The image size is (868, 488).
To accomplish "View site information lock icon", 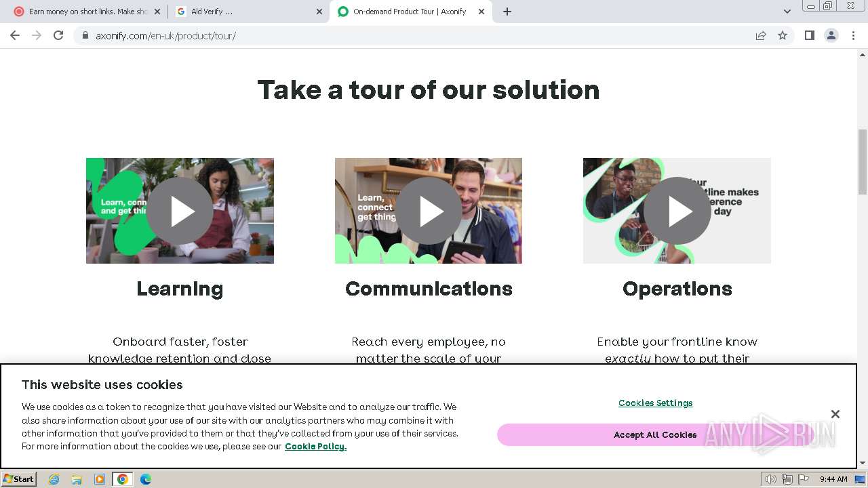I will pyautogui.click(x=85, y=35).
